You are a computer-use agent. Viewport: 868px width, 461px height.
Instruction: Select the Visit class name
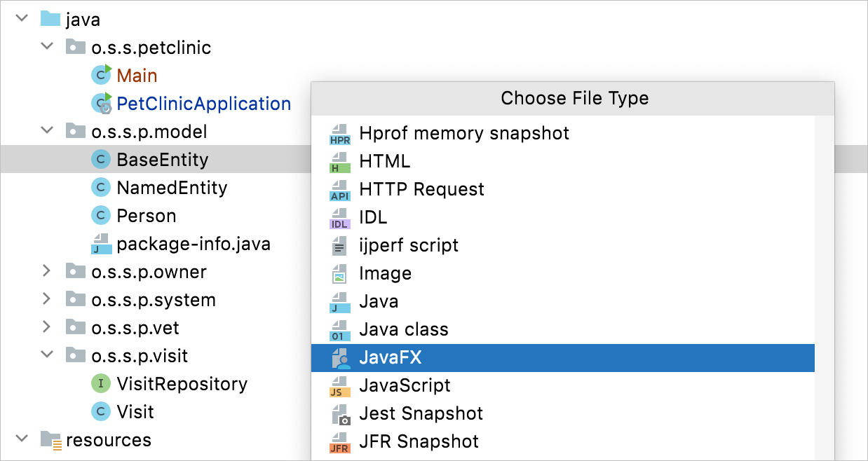(135, 412)
